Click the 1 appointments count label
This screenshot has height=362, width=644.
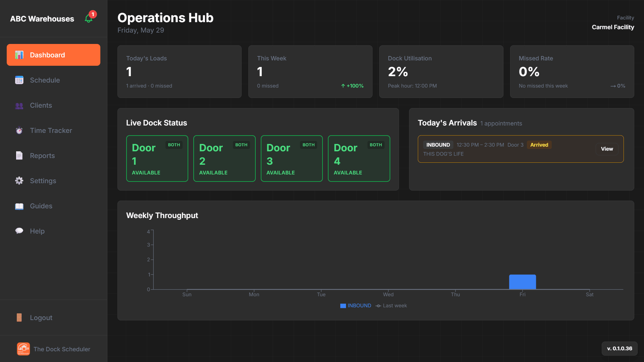[501, 123]
